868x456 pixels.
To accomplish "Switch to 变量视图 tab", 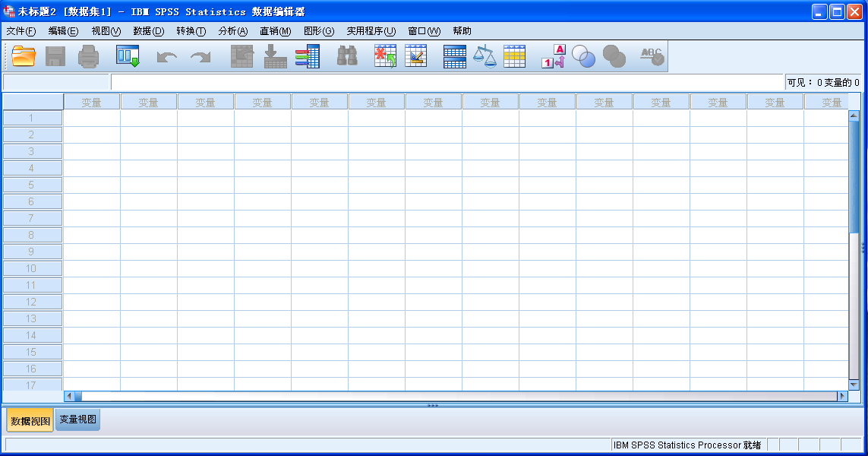I will coord(78,420).
